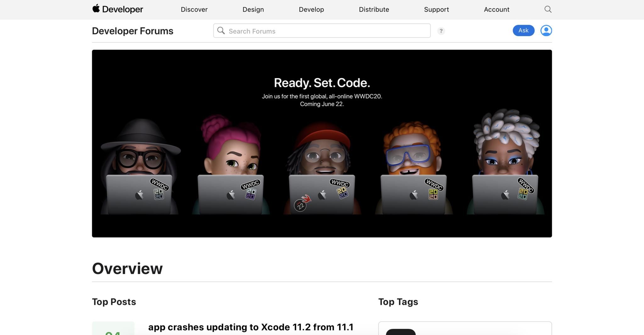Click the 'Coming June 22.' banner text
Image resolution: width=644 pixels, height=335 pixels.
322,104
